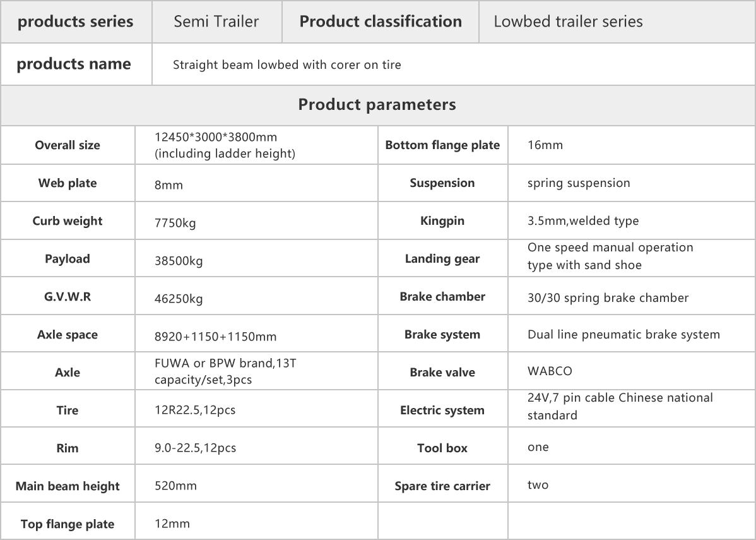Click the 'Product parameters' section heading

click(x=377, y=104)
